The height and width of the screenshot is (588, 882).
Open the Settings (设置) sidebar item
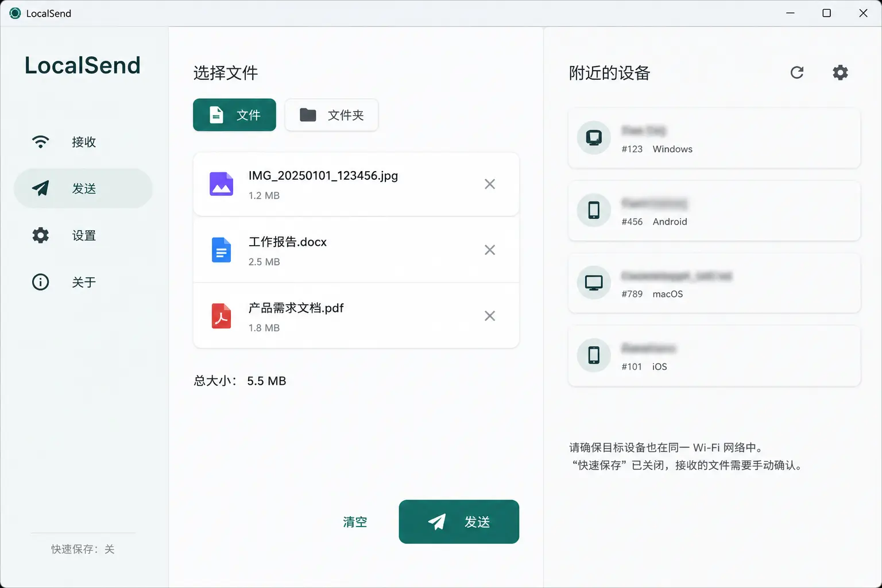[x=83, y=235]
